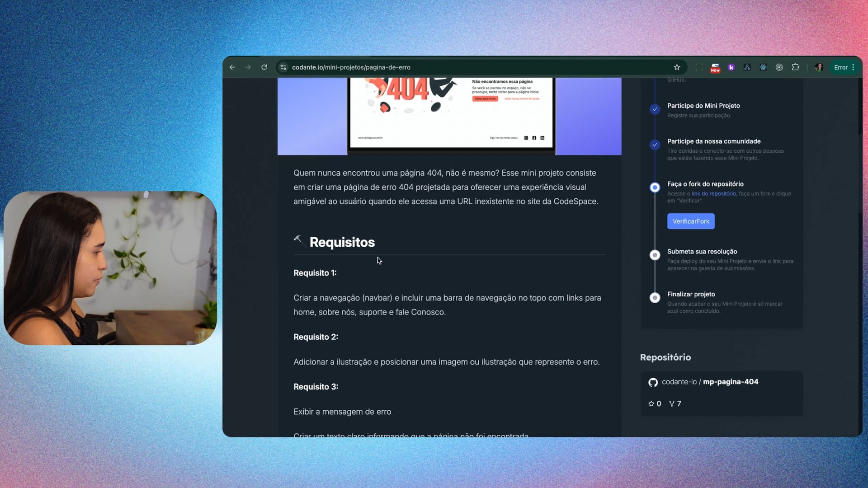Screen dimensions: 868x488
Task: Click the extension icon with New badge
Action: [715, 67]
